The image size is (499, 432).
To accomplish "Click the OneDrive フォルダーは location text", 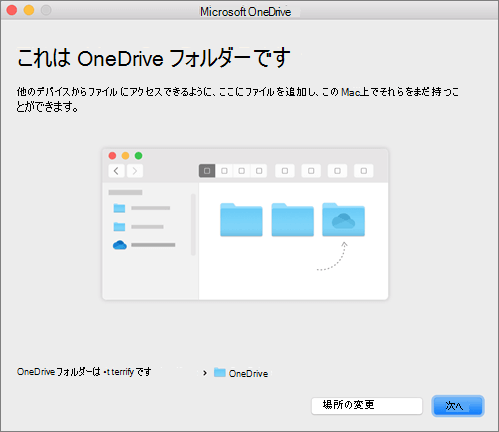I will 84,371.
